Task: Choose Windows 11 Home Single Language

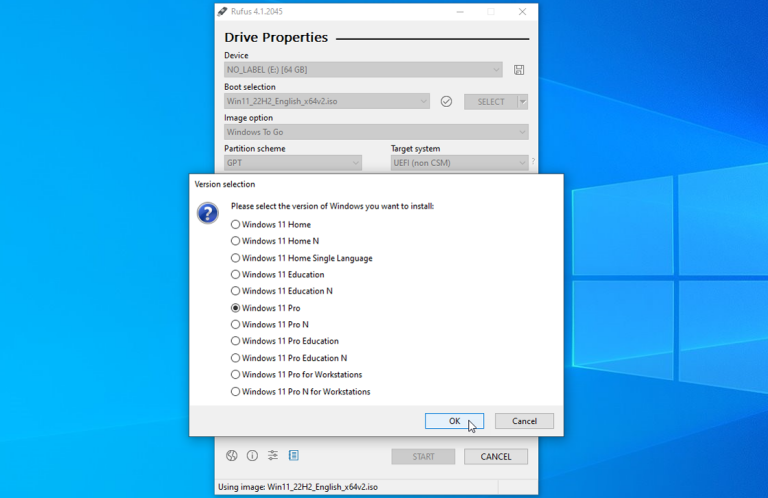Action: (x=302, y=258)
